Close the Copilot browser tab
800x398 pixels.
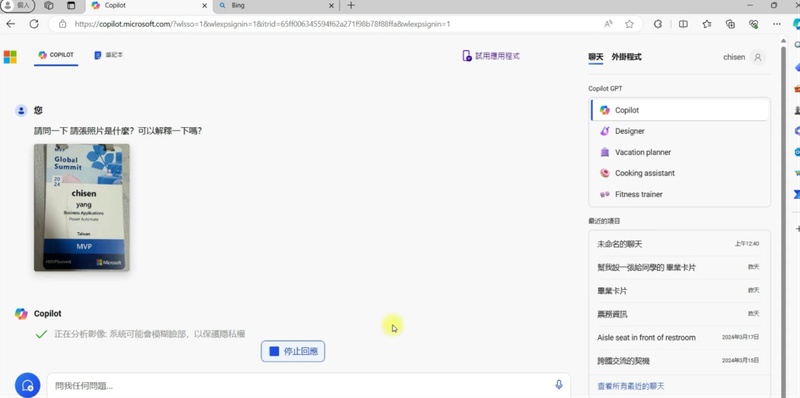click(x=205, y=6)
